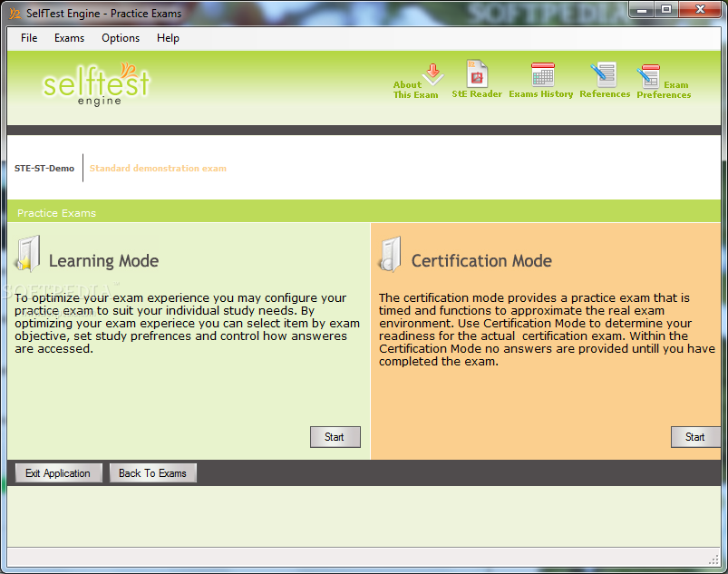Open the Help menu
The height and width of the screenshot is (574, 728).
[168, 38]
